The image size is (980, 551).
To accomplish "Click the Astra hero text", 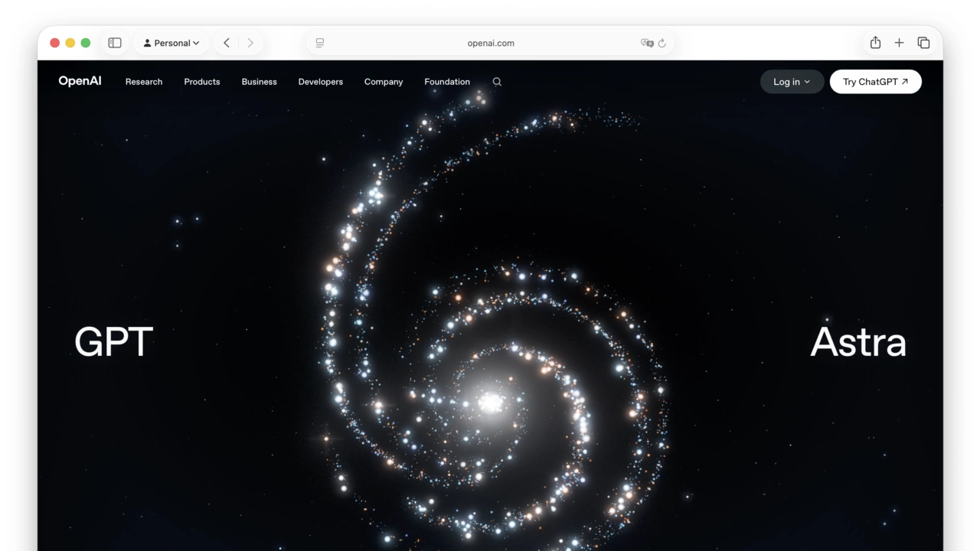I will pyautogui.click(x=858, y=341).
